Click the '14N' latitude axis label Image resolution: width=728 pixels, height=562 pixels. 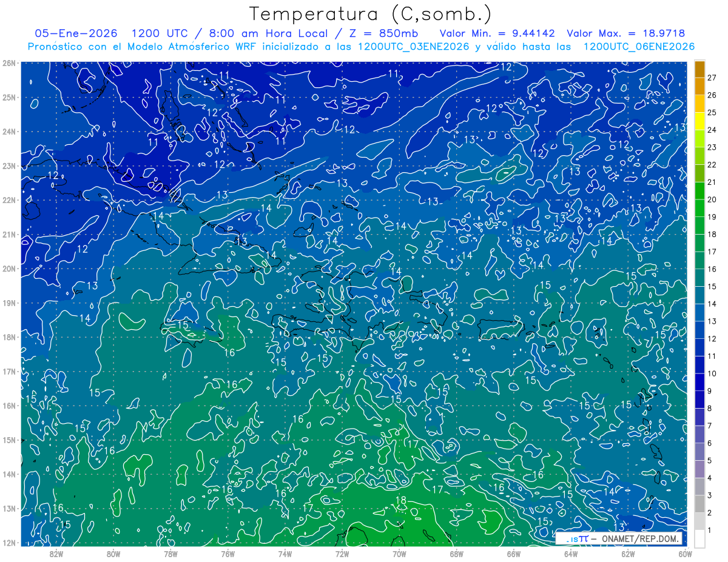tap(9, 474)
